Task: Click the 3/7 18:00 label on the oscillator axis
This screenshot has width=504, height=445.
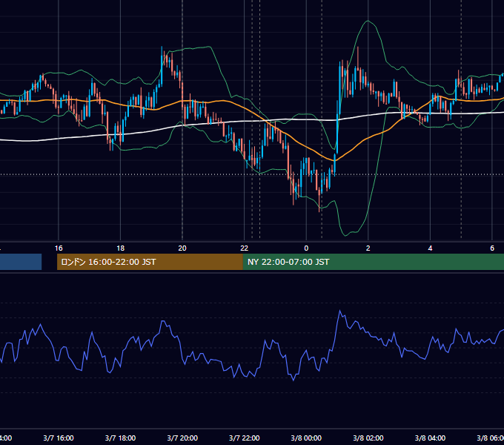Action: [121, 438]
